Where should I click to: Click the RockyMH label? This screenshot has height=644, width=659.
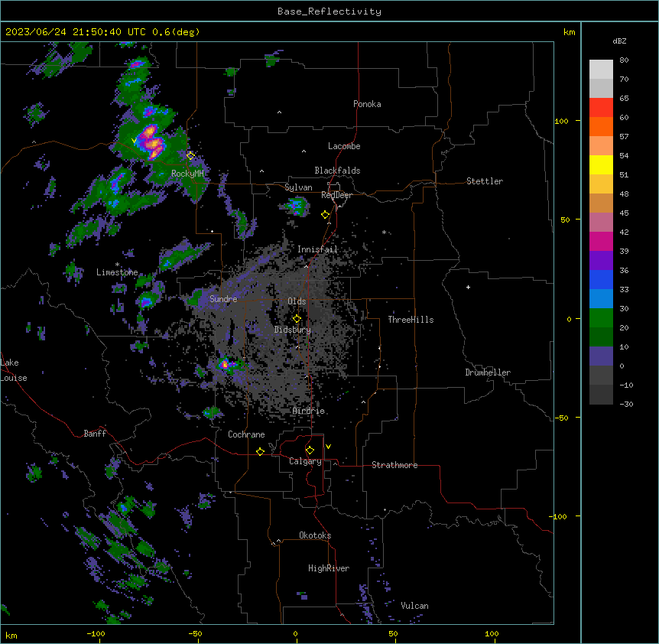[x=187, y=174]
